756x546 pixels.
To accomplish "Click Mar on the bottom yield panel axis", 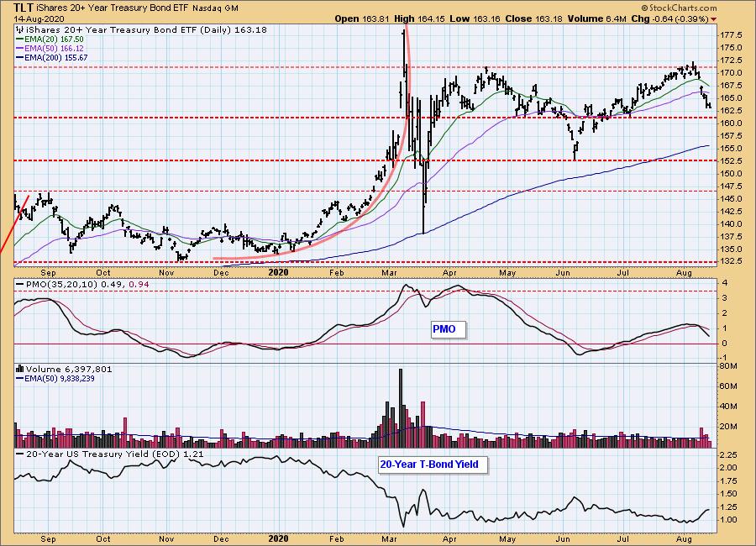I will point(389,538).
